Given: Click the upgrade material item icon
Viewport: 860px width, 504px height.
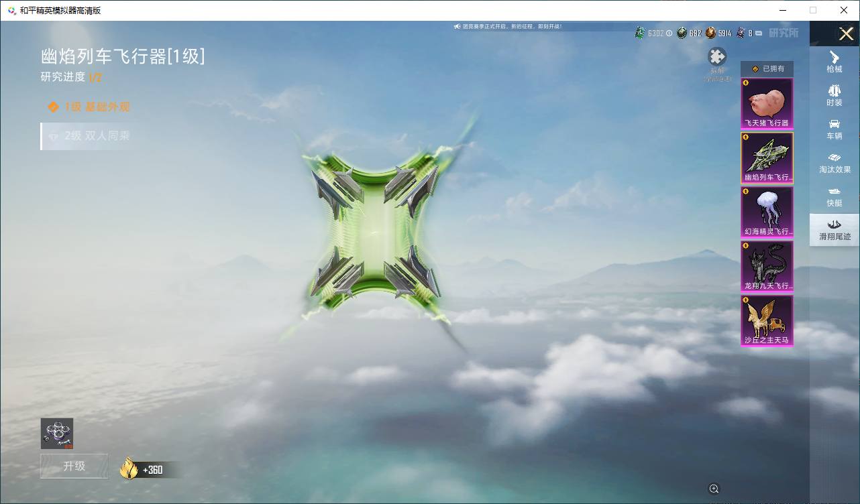Looking at the screenshot, I should (x=57, y=434).
